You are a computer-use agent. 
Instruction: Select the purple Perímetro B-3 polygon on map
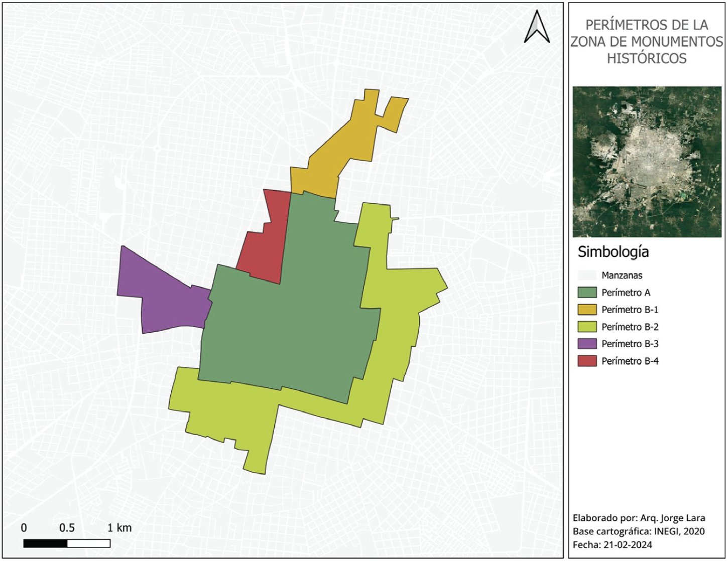pyautogui.click(x=166, y=296)
